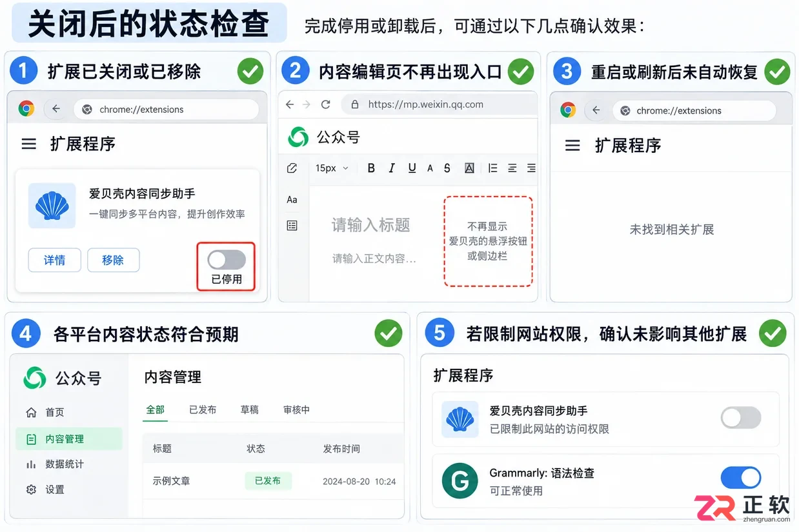The height and width of the screenshot is (532, 799).
Task: Click the 移除 button
Action: tap(113, 260)
